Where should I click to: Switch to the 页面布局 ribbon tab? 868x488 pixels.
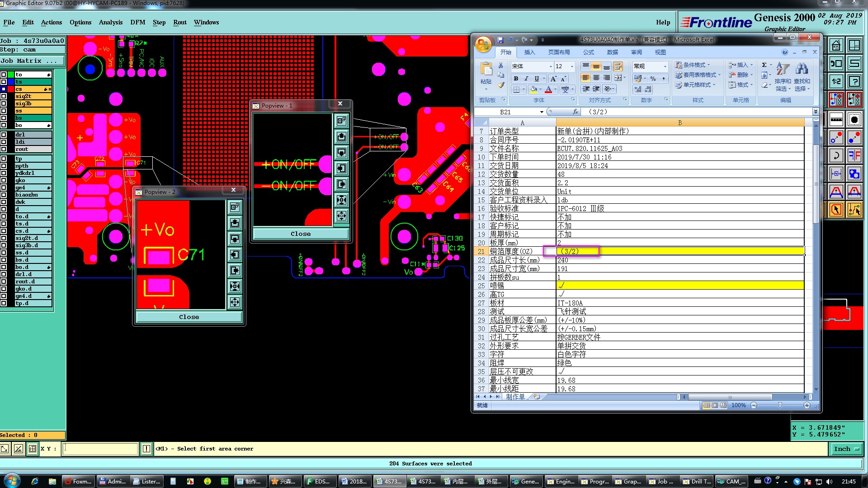pyautogui.click(x=559, y=52)
